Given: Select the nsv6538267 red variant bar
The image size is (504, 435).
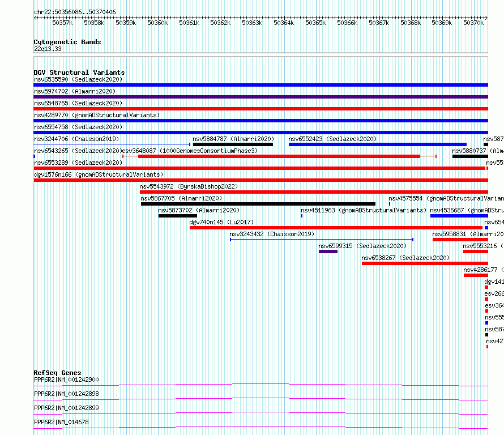Looking at the screenshot, I should [x=425, y=263].
